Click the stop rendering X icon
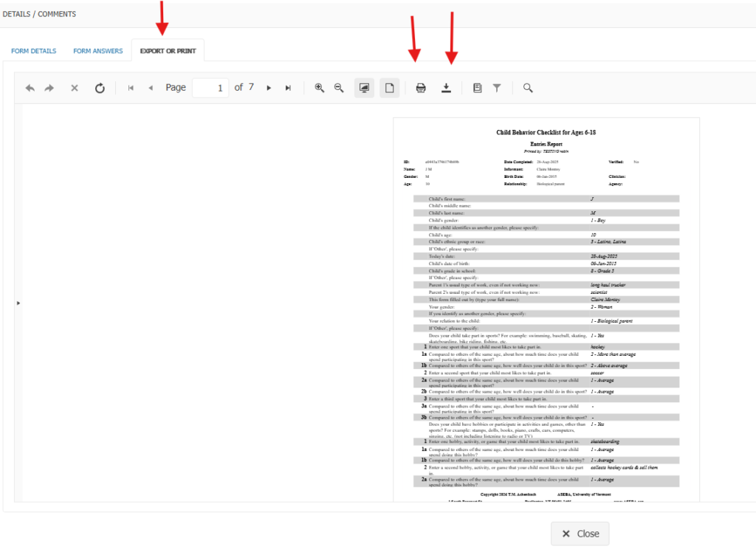 coord(74,88)
